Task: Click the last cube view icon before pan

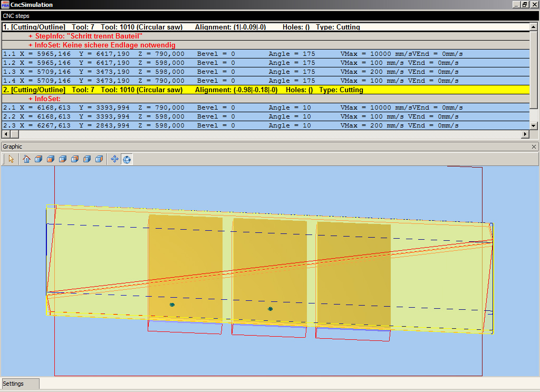Action: tap(99, 159)
